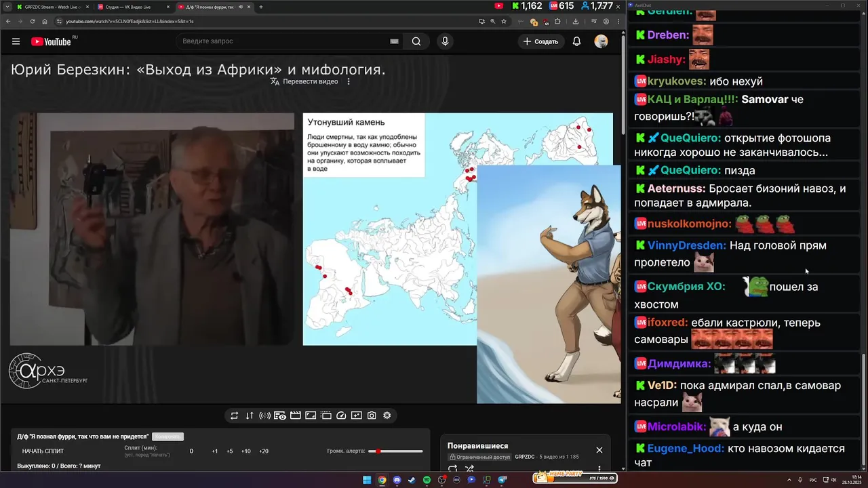The image size is (868, 488).
Task: Click the furry wolf picture-in-picture overlay
Action: pos(549,284)
